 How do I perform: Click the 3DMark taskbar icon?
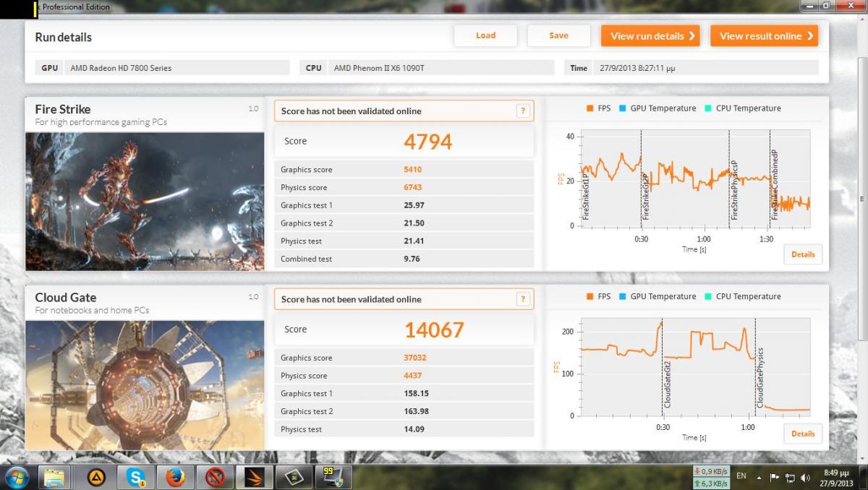[254, 477]
